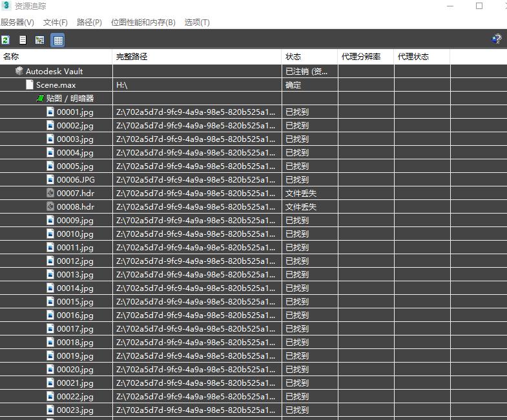507x420 pixels.
Task: Click the file icon beside 00006.JPG
Action: point(50,179)
